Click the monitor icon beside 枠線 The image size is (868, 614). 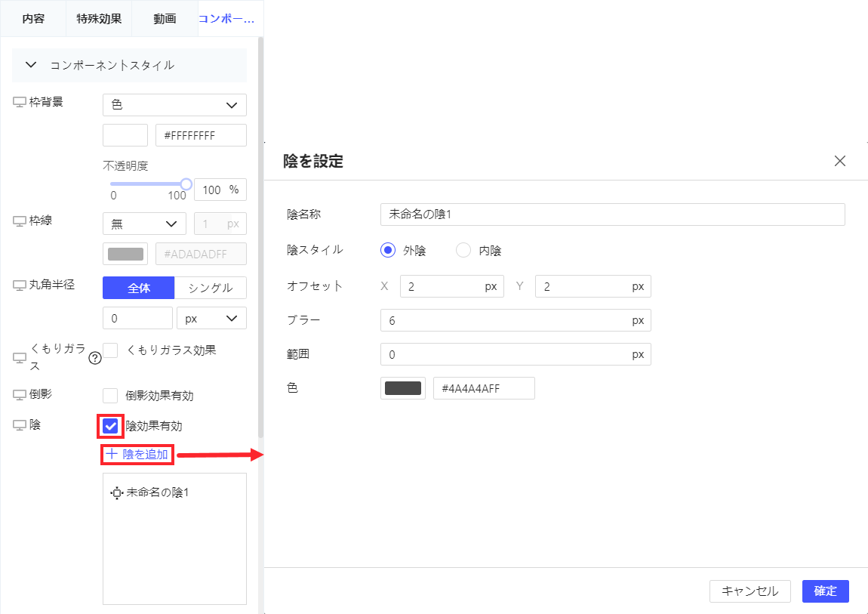pyautogui.click(x=20, y=221)
